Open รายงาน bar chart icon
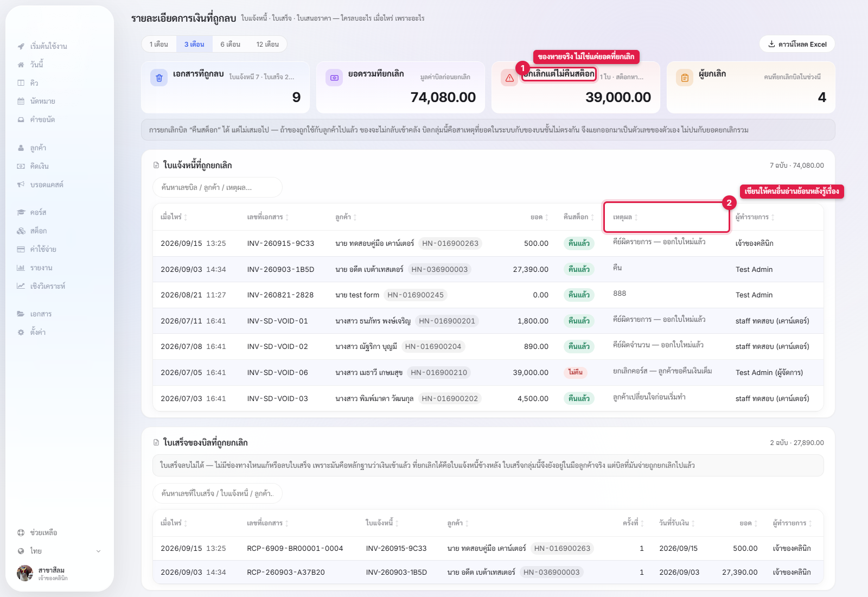Image resolution: width=868 pixels, height=597 pixels. tap(21, 268)
